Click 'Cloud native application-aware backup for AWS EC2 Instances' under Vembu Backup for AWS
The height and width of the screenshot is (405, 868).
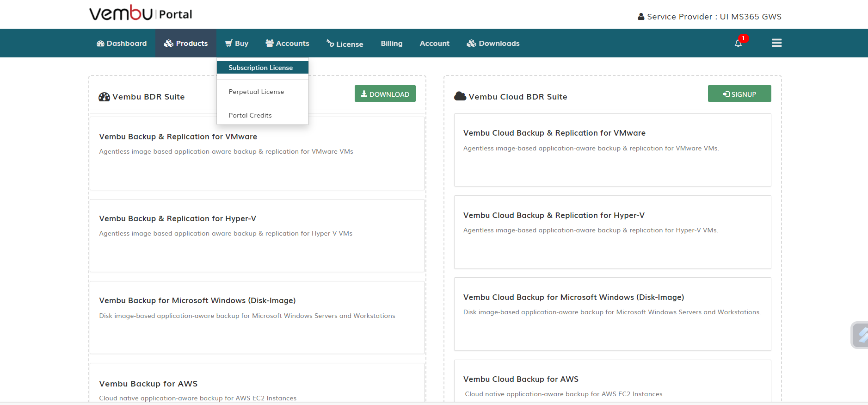point(197,398)
